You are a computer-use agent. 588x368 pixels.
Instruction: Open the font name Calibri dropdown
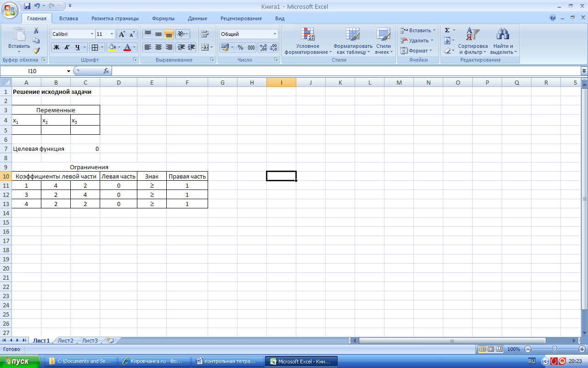coord(92,34)
